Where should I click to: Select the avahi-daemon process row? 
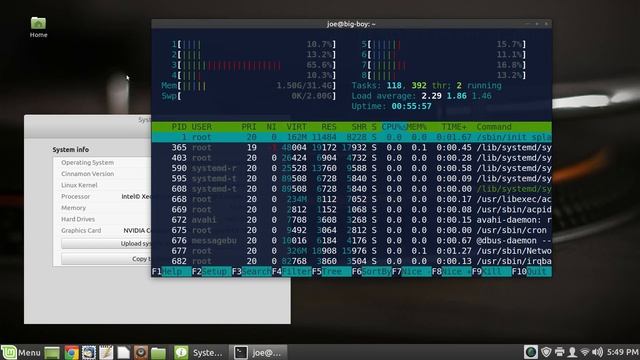(351, 220)
